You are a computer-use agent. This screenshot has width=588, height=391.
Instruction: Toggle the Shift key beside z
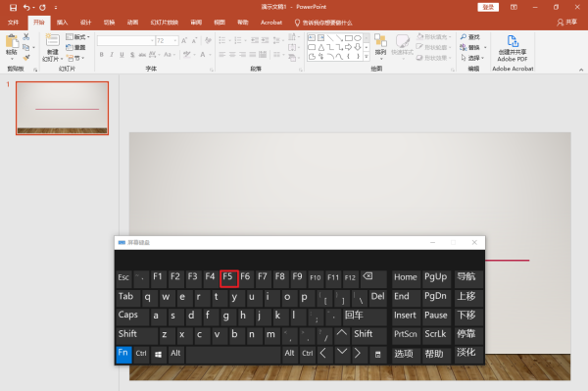coord(136,335)
